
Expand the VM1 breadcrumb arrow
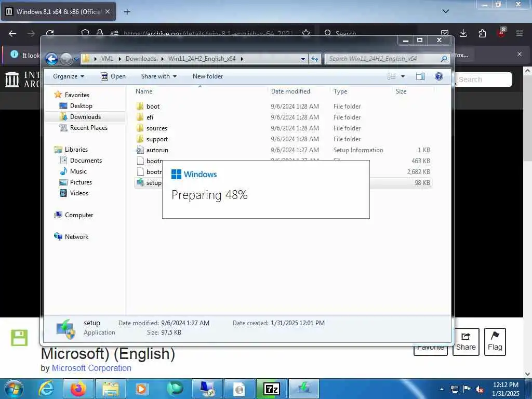[x=120, y=59]
